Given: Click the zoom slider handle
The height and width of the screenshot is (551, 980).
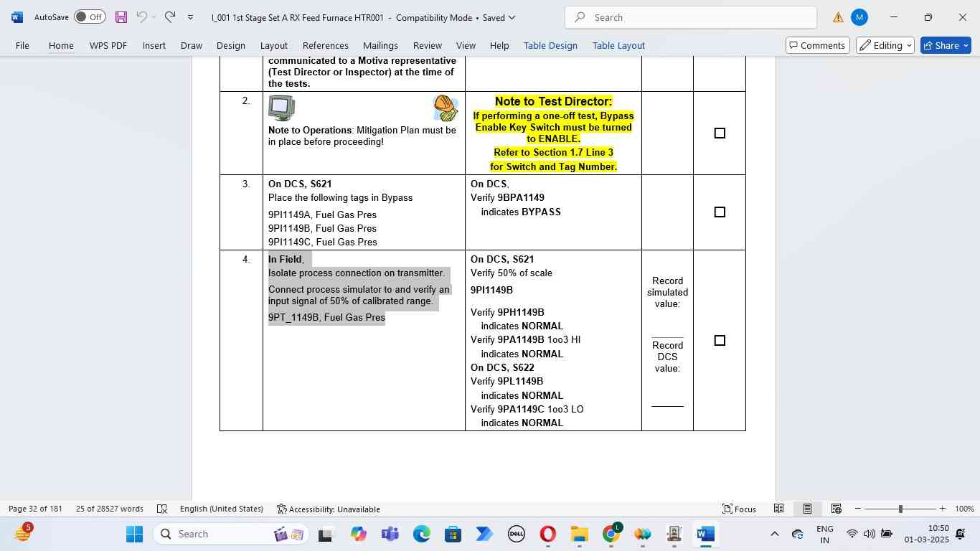Looking at the screenshot, I should [900, 509].
